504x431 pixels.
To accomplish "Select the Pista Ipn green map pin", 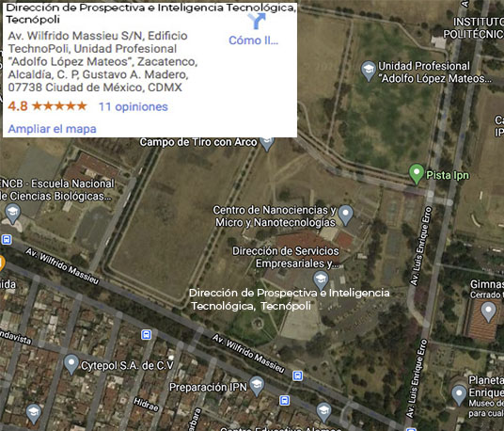I will point(417,174).
